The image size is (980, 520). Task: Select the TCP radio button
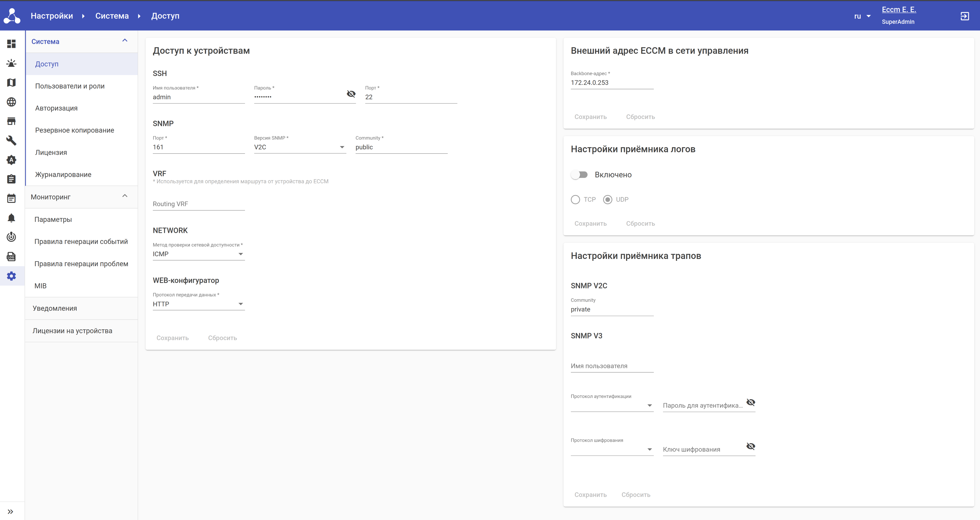click(575, 200)
